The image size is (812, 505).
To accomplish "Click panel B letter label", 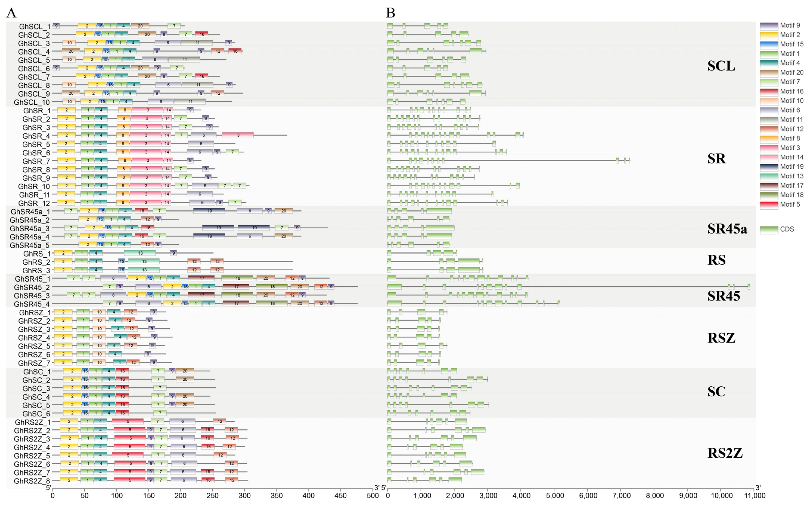I will tap(390, 13).
